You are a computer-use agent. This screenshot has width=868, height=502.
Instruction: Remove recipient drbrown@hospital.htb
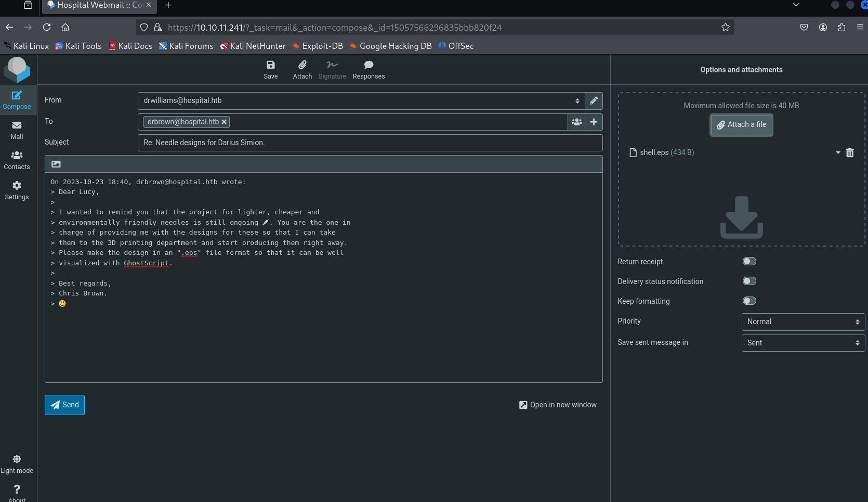[x=224, y=122]
